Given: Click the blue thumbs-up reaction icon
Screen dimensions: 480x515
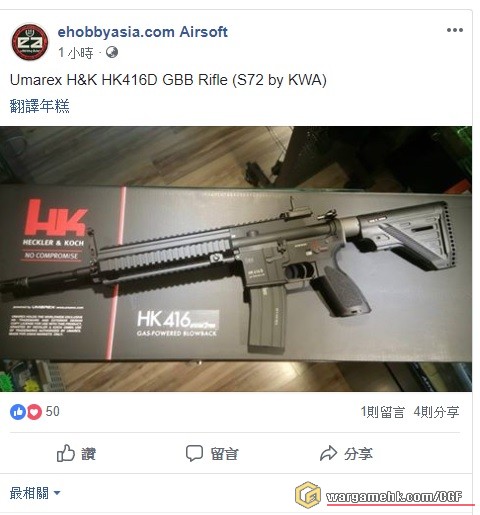Looking at the screenshot, I should coord(18,412).
